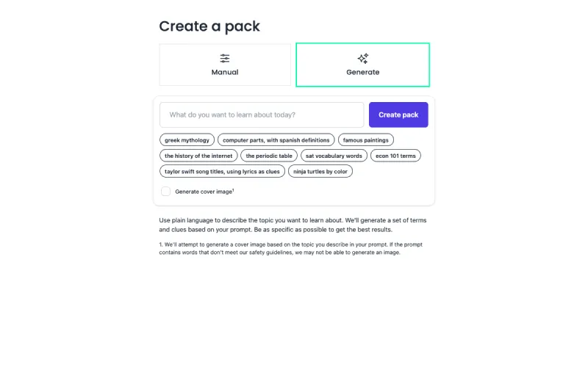Use the "the history of the internet" suggestion
This screenshot has width=588, height=392.
(x=198, y=156)
